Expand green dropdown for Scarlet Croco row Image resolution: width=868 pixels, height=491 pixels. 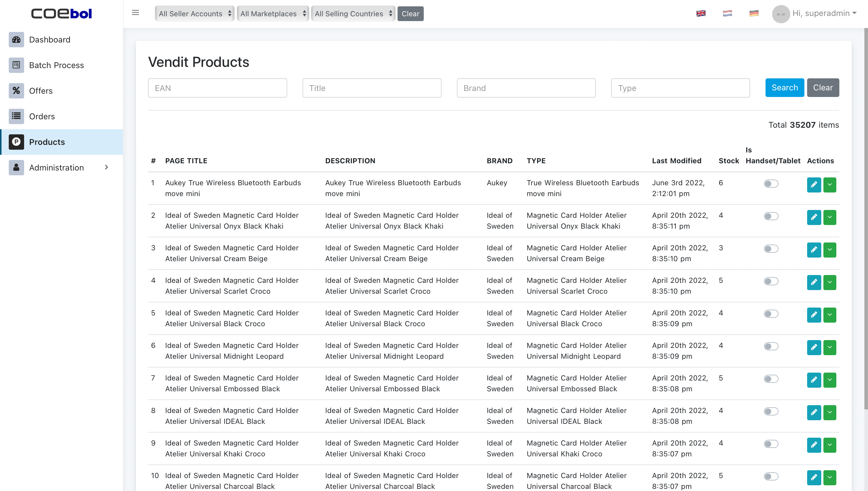pos(829,283)
